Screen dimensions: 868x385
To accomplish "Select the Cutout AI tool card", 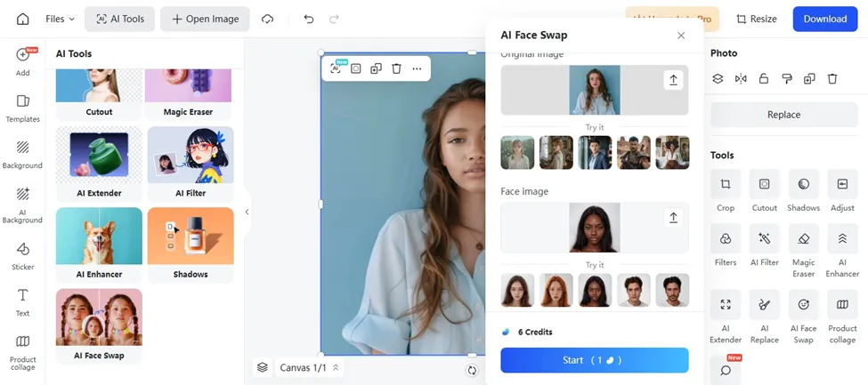I will point(99,94).
